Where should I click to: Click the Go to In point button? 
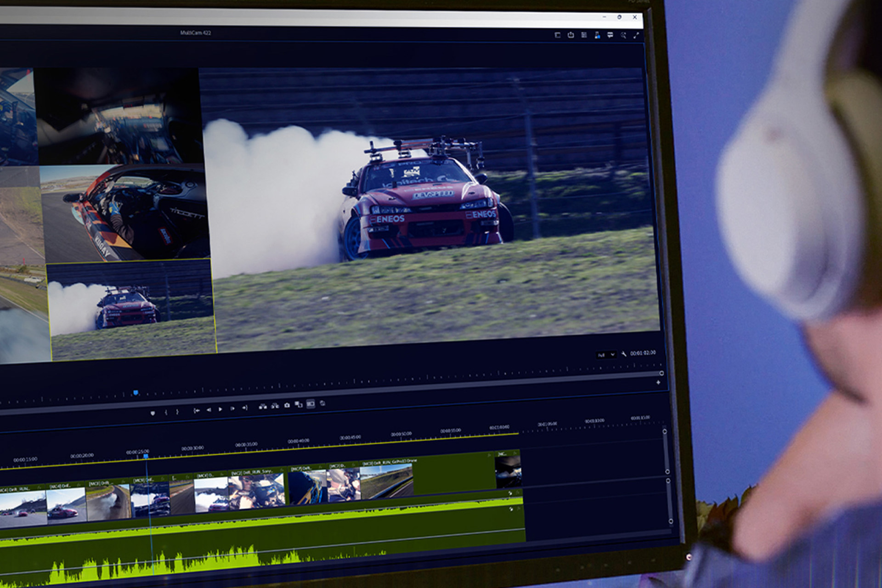coord(197,410)
